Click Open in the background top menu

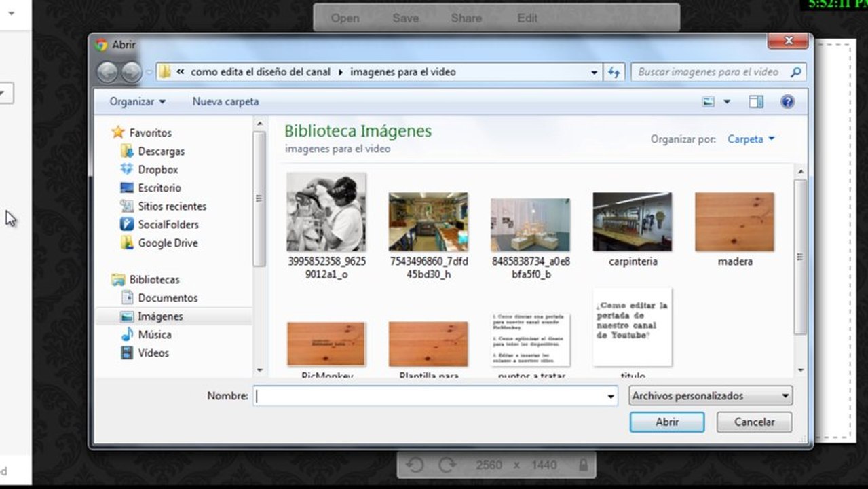point(345,18)
